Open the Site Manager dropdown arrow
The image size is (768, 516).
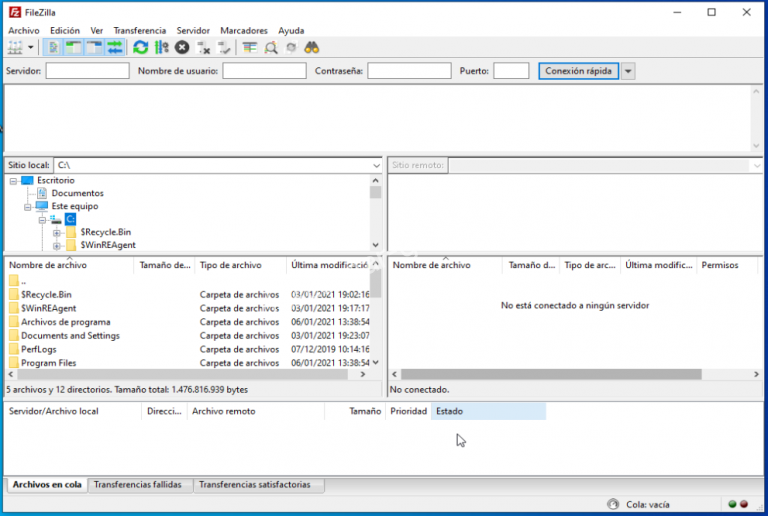point(30,47)
